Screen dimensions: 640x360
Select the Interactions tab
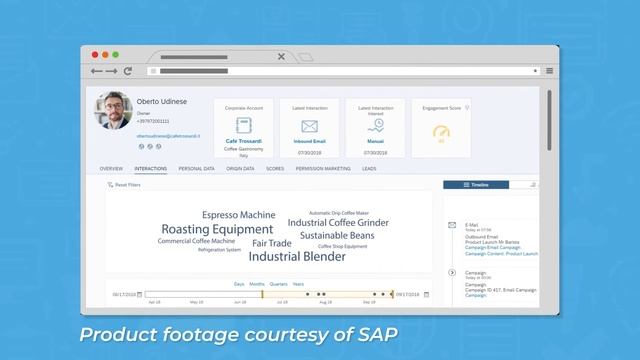pos(151,169)
